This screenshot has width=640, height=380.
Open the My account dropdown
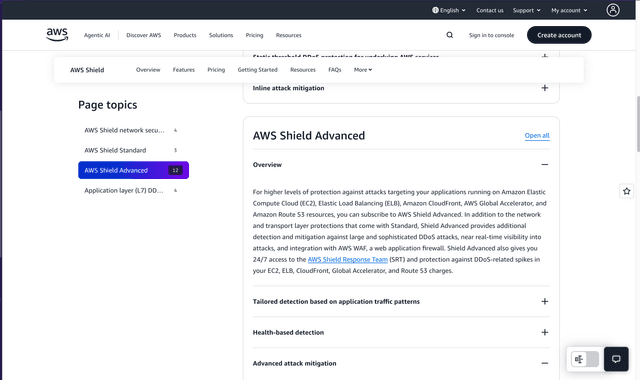click(x=569, y=10)
